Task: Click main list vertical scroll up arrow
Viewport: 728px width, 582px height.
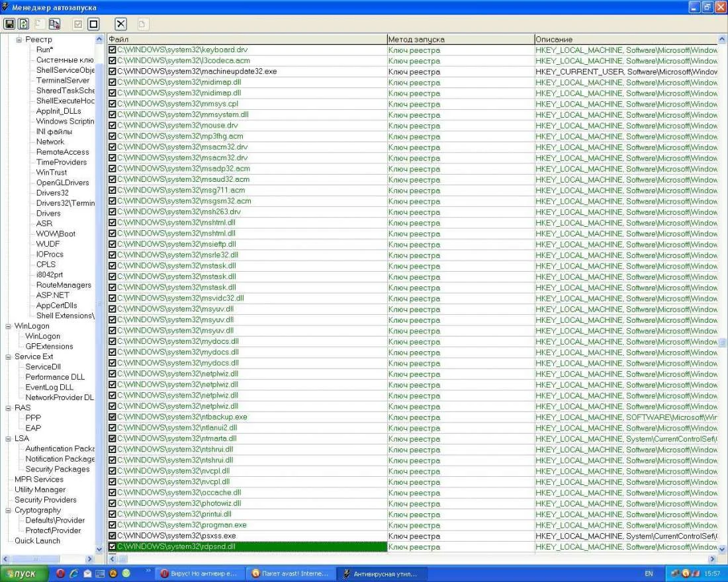Action: tap(723, 40)
